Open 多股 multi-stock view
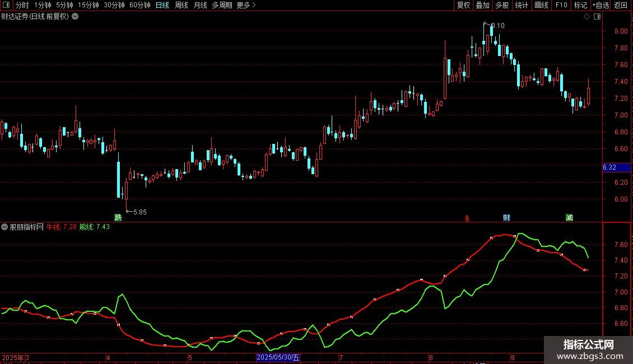 (502, 5)
